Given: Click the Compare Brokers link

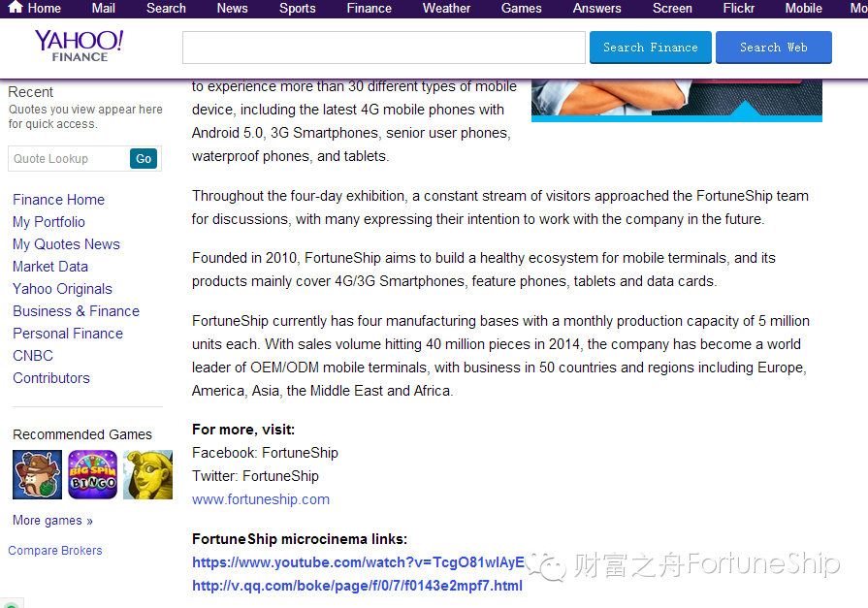Looking at the screenshot, I should 55,551.
